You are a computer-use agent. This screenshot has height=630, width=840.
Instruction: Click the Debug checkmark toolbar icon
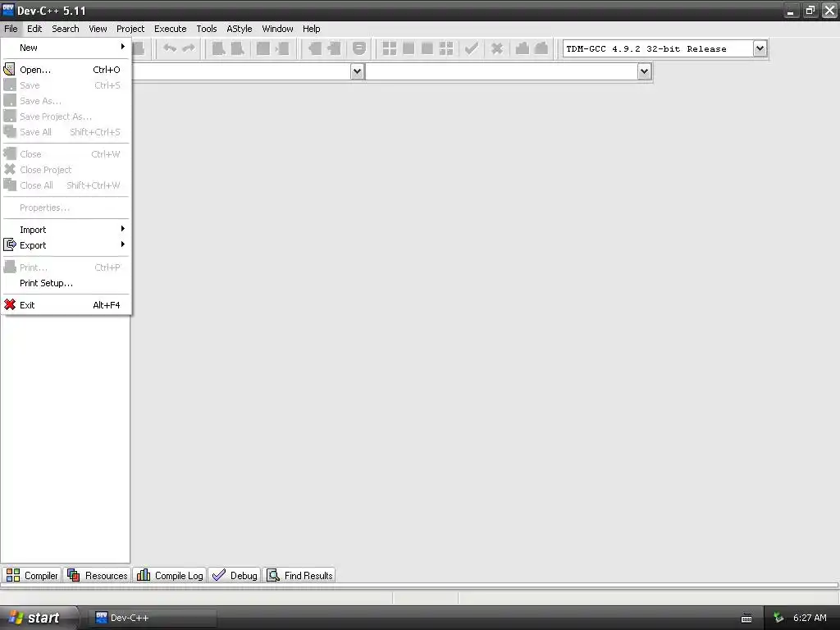click(472, 48)
